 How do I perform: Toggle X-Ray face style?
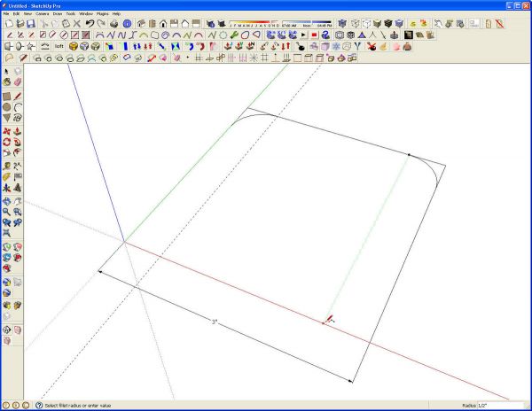click(x=342, y=23)
